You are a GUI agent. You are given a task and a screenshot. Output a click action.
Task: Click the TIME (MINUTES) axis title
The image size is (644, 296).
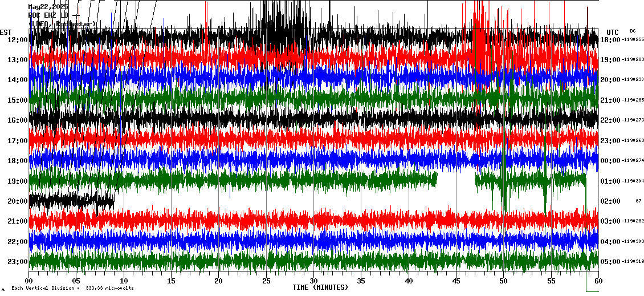click(x=320, y=287)
